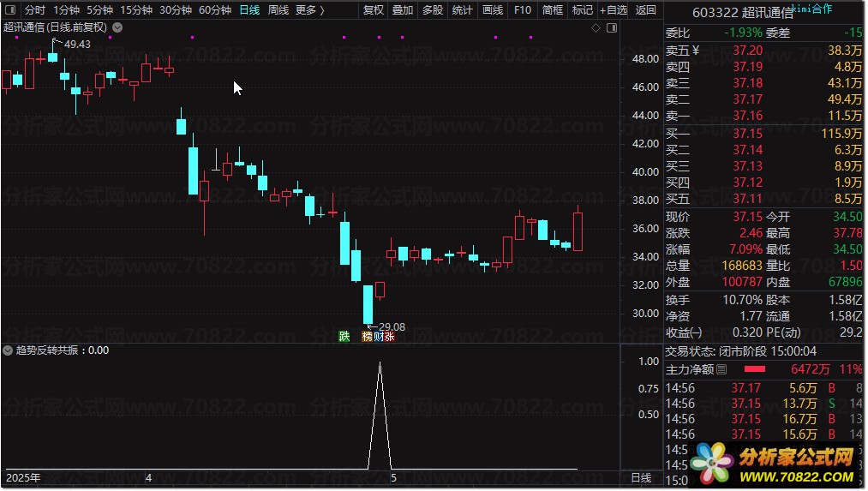Click the kimi合作 link in header
This screenshot has height=491, width=868.
coord(811,9)
